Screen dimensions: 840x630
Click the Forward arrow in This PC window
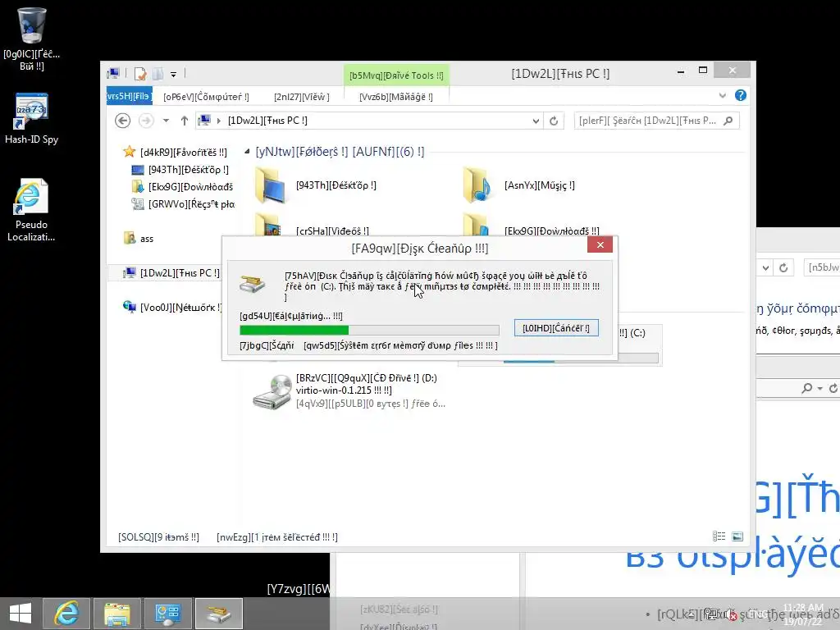tap(146, 121)
